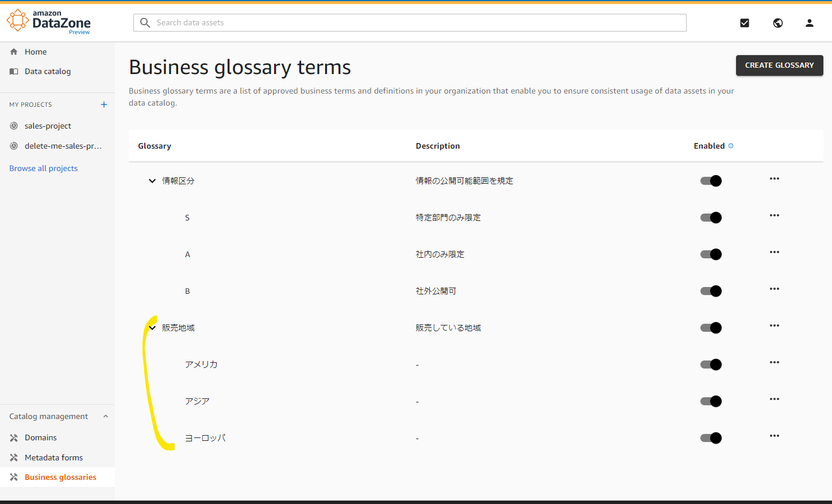Toggle enabled switch for term B
The image size is (832, 504).
[x=711, y=291]
